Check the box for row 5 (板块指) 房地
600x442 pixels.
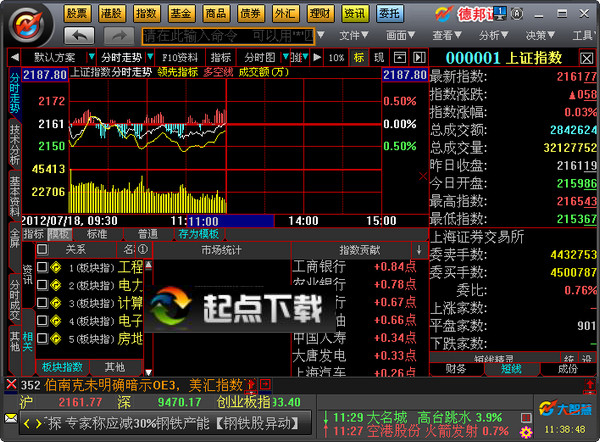tap(42, 338)
